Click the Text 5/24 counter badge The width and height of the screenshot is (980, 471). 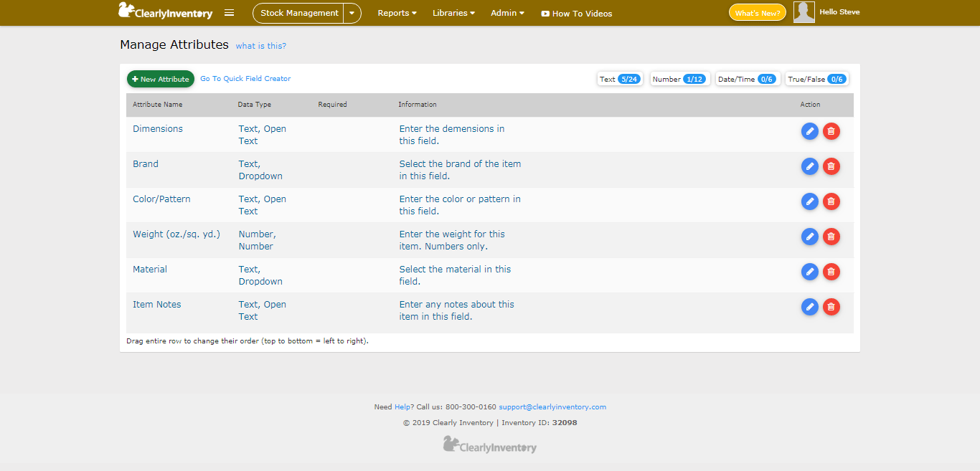point(620,79)
